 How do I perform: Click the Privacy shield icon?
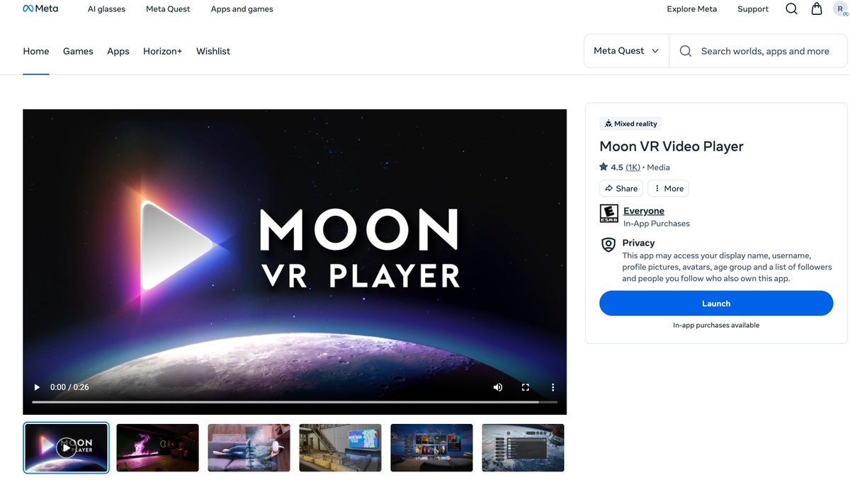608,244
